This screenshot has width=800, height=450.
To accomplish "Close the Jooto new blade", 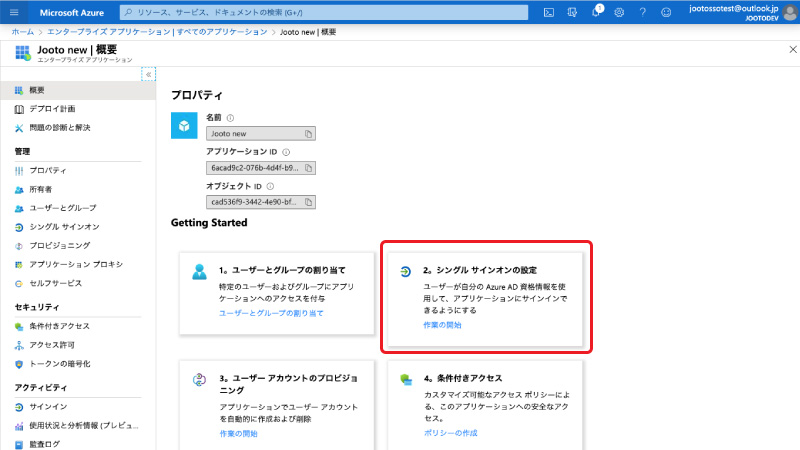I will [x=793, y=49].
